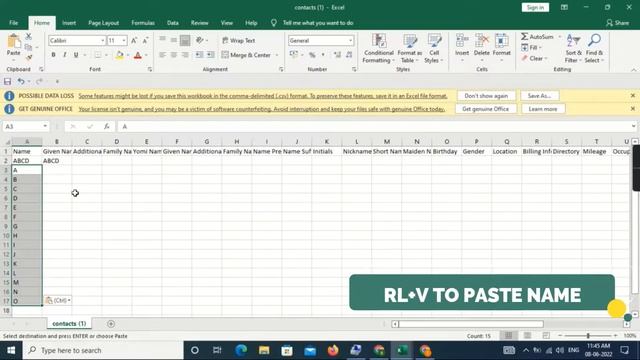The width and height of the screenshot is (640, 360).
Task: Open Conditional Formatting menu
Action: click(x=379, y=49)
